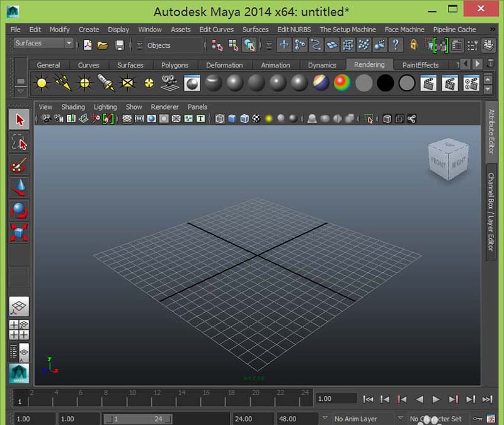Play animation backwards
504x425 pixels.
[419, 399]
